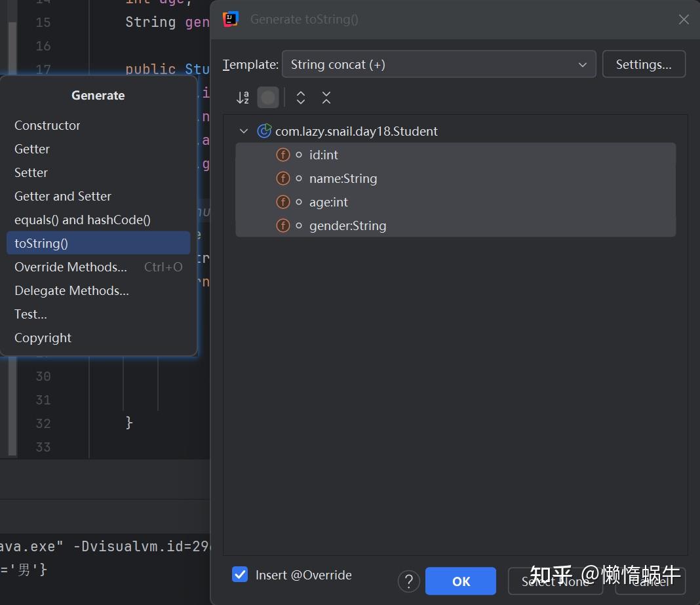Expand all tree nodes in the dialog

300,97
